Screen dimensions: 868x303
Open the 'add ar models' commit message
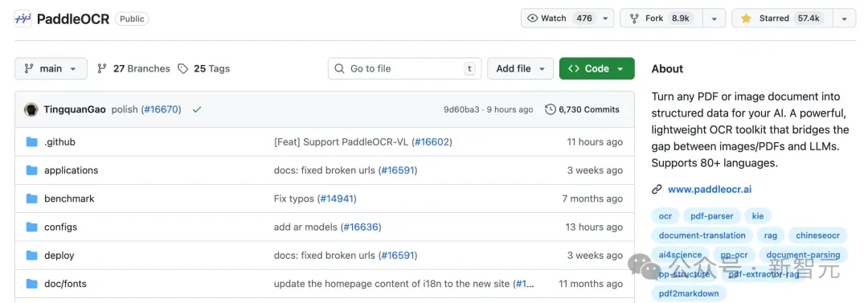(305, 227)
